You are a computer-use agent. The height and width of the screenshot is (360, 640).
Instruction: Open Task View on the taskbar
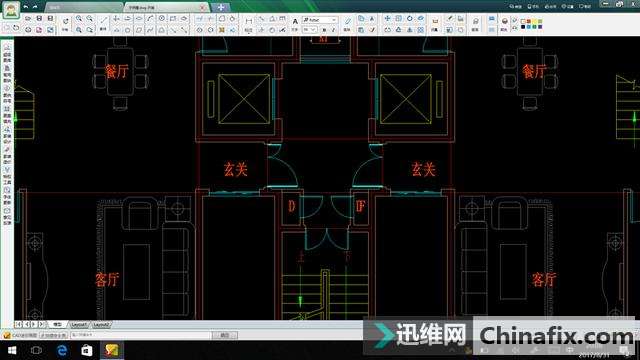point(36,350)
